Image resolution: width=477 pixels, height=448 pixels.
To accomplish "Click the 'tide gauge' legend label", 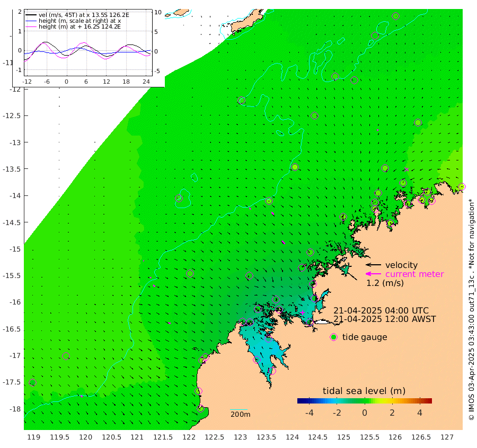I will 365,337.
